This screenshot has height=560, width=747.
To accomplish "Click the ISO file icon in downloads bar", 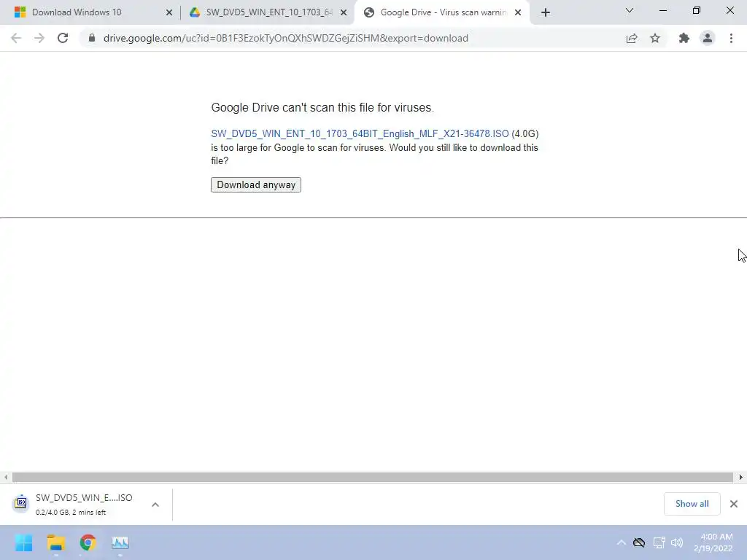I will point(21,502).
